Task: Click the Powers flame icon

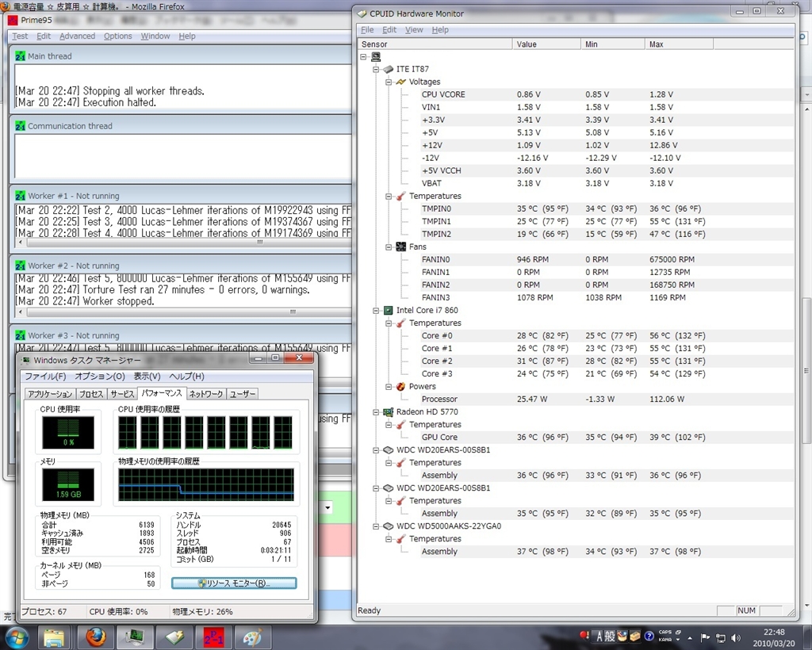Action: pyautogui.click(x=401, y=386)
